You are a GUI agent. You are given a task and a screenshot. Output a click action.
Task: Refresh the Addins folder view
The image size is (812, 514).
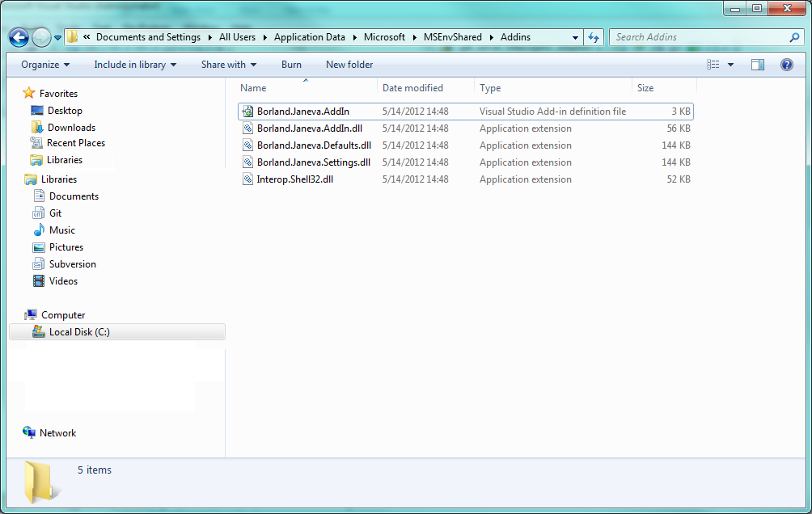pyautogui.click(x=594, y=37)
